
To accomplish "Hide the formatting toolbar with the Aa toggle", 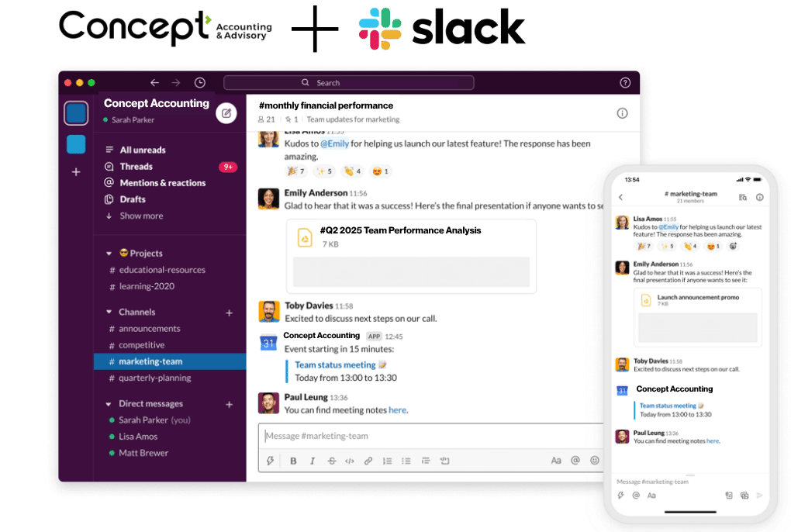I will click(x=557, y=460).
